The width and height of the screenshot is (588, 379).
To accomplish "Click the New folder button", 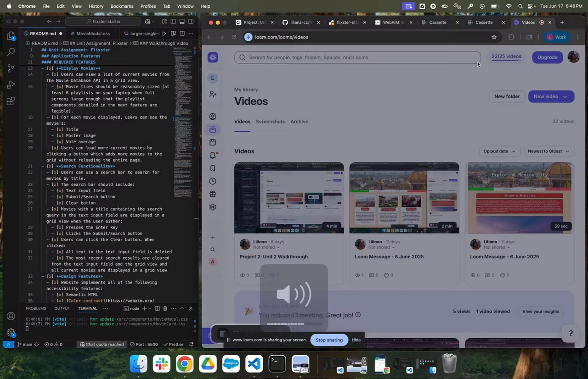I will [x=507, y=97].
